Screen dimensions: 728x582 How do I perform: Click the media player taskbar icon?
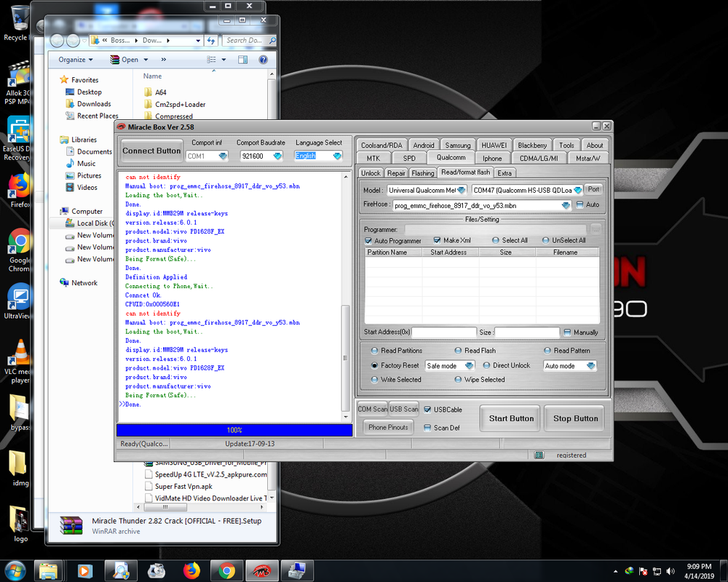pos(84,570)
